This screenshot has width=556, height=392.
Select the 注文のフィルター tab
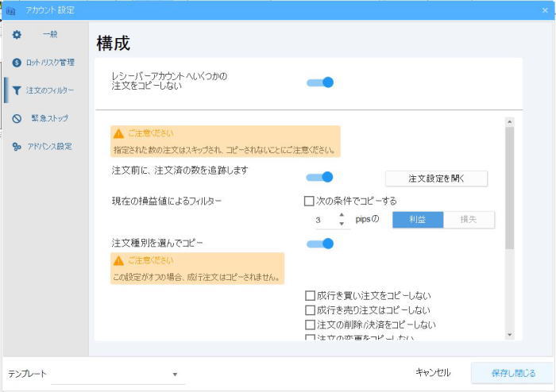46,90
